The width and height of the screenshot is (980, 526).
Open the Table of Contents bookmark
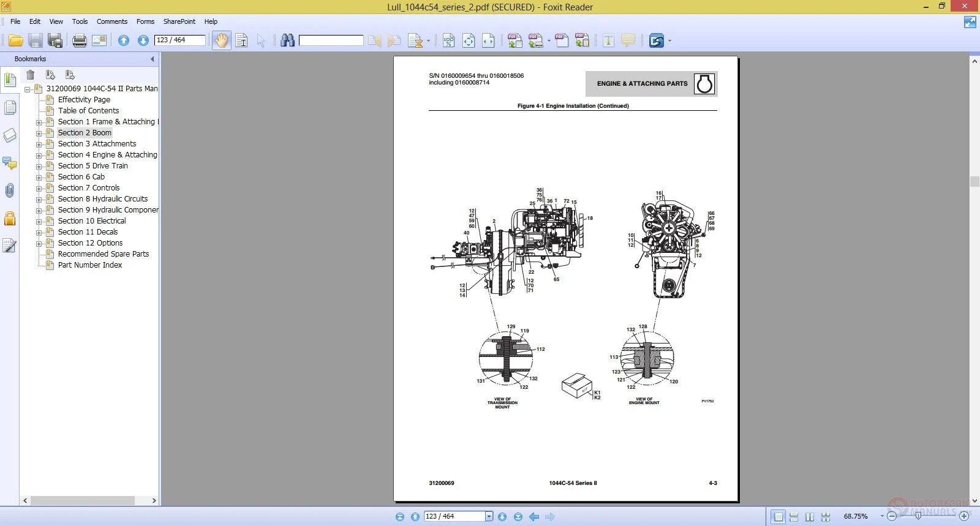88,111
